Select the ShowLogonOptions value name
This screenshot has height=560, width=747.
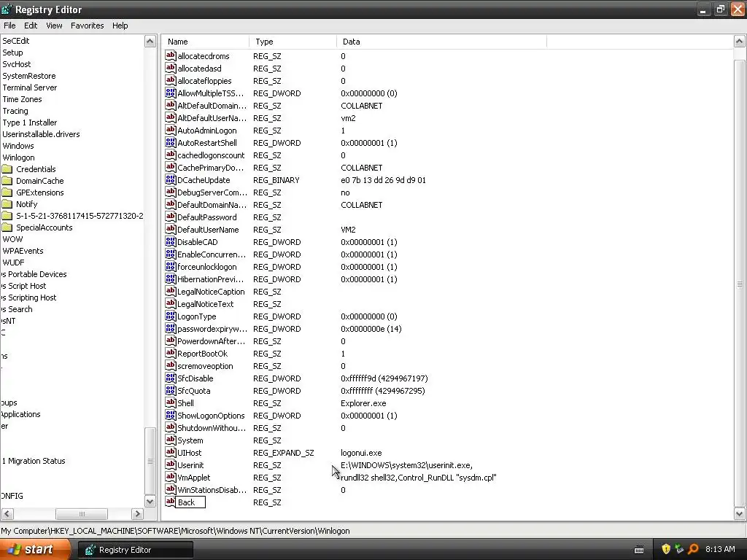pos(211,416)
